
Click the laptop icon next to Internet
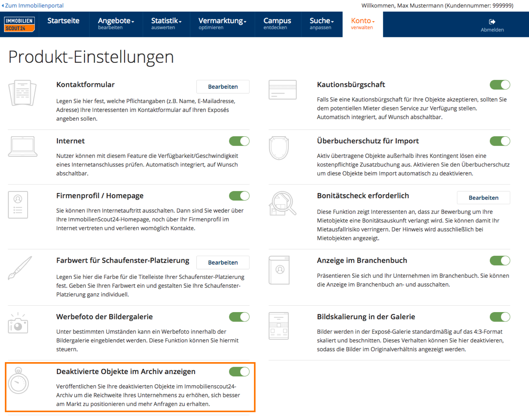coord(23,146)
